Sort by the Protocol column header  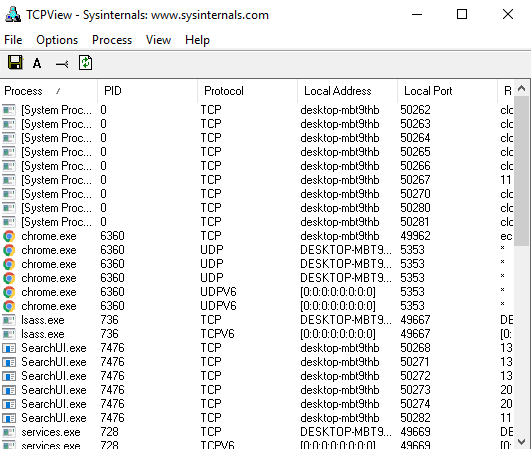pyautogui.click(x=248, y=91)
